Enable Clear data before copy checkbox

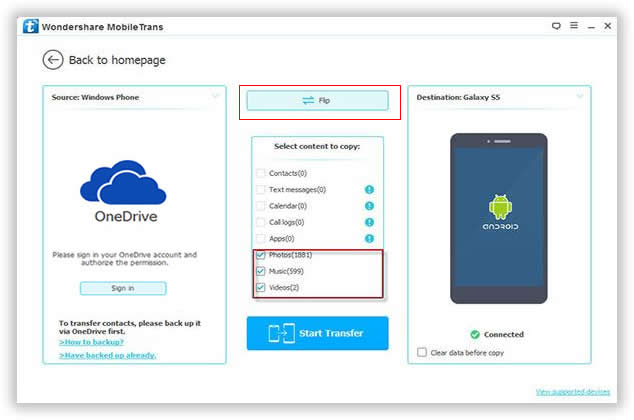(422, 352)
